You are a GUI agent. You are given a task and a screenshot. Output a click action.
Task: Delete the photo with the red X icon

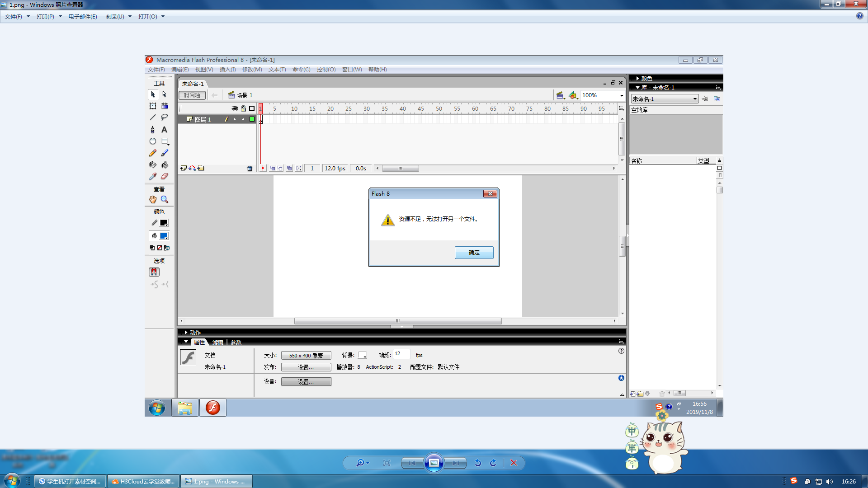pyautogui.click(x=514, y=463)
